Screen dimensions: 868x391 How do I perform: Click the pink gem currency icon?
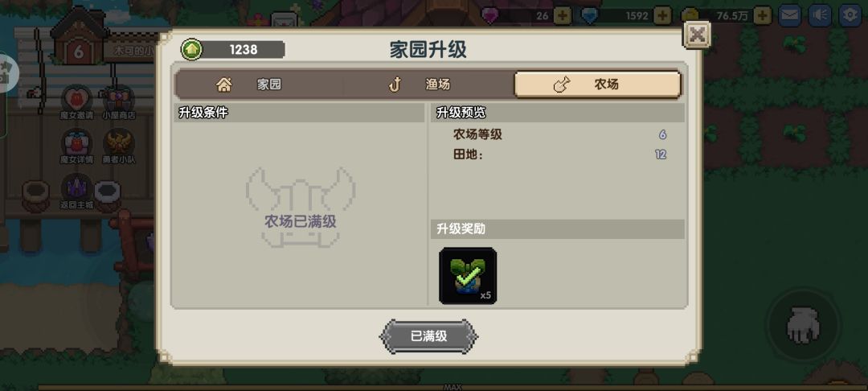[x=490, y=15]
